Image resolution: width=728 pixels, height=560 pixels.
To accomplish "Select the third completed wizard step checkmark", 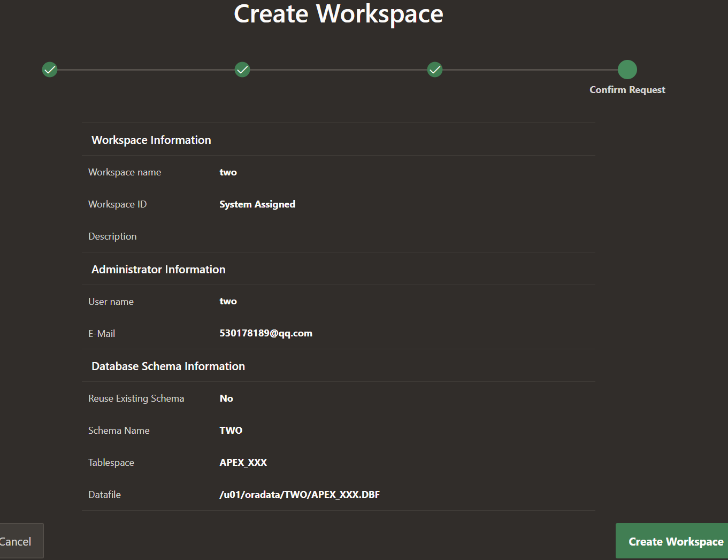I will point(435,70).
